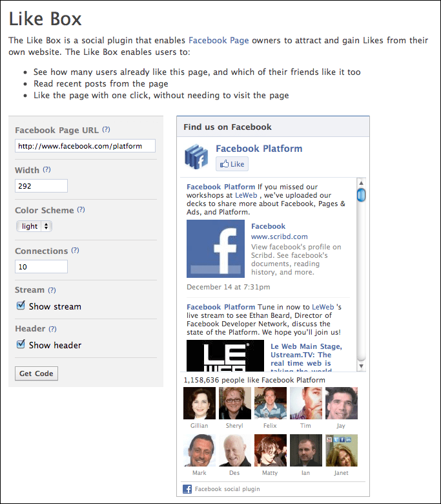Screen dimensions: 441x504
Task: Open 'Le Web Main Stage, Ustream.TV' link
Action: (306, 357)
